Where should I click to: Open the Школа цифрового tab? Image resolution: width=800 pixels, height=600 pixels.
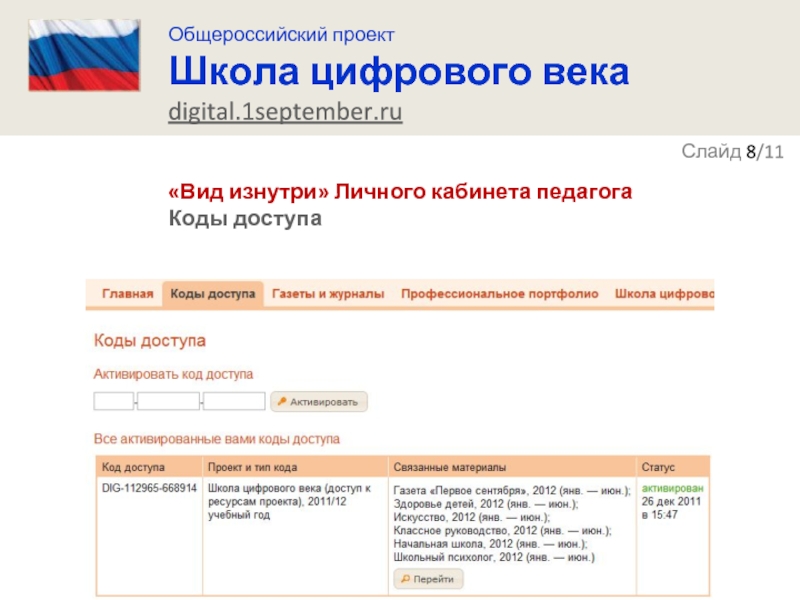664,294
